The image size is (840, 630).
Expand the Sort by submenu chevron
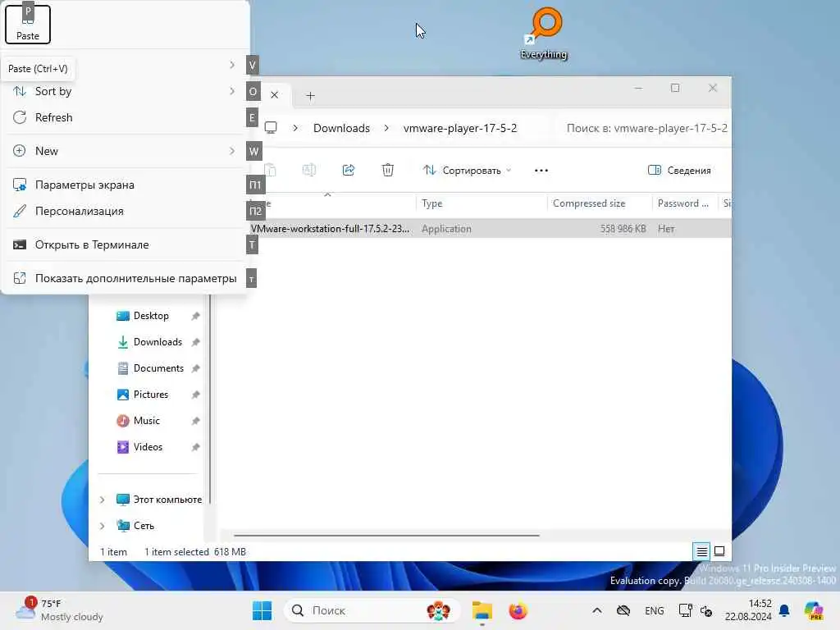[232, 92]
